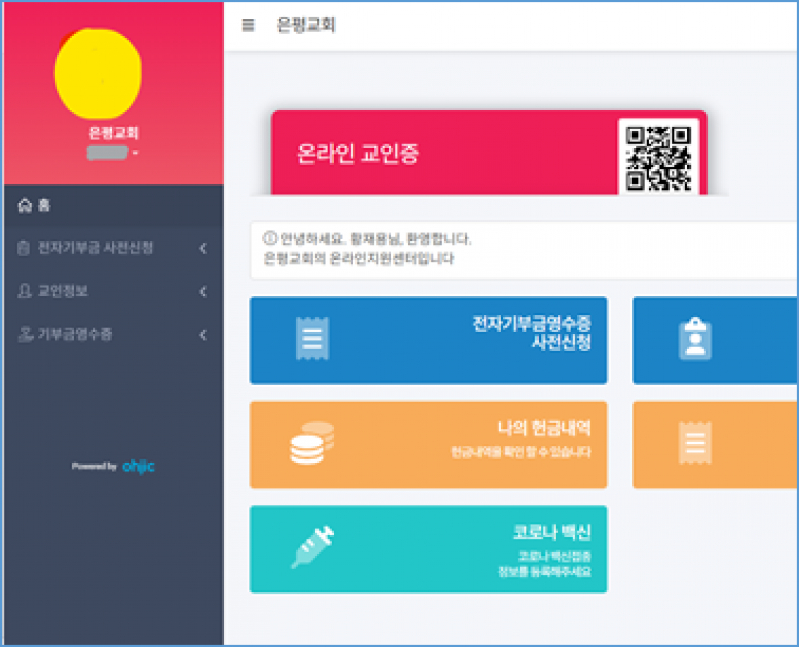Open 전자기부금영수증 사전신청 tile

point(428,340)
